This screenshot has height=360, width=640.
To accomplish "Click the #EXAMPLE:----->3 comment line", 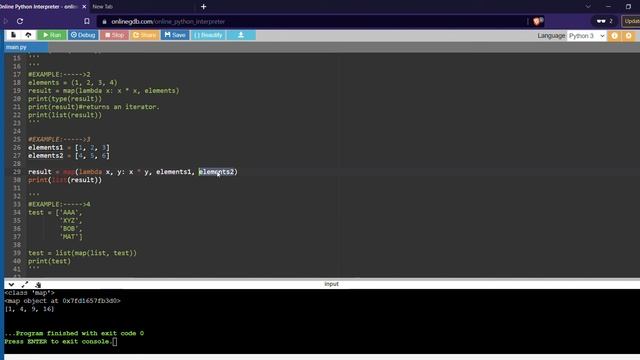I will coord(59,140).
